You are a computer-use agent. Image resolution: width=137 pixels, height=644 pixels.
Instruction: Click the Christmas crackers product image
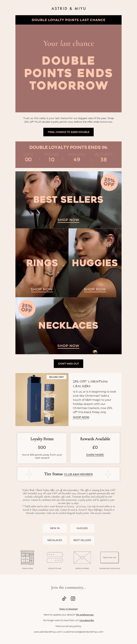(x=42, y=400)
